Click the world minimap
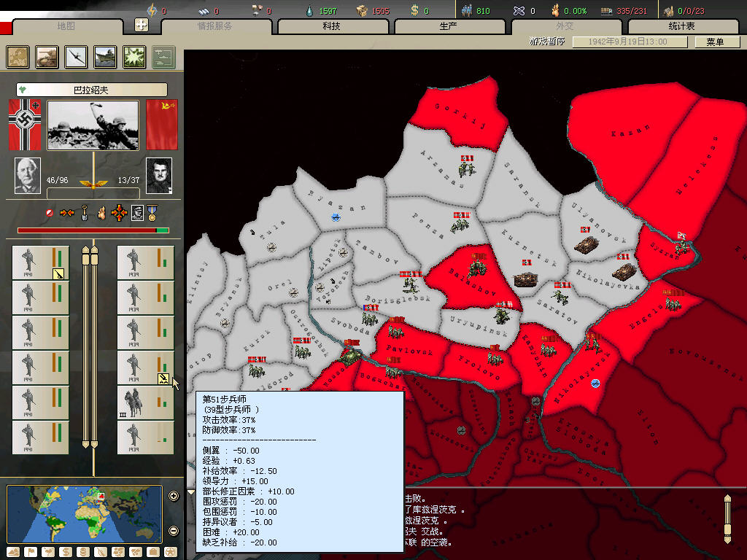The height and width of the screenshot is (560, 747). (85, 514)
